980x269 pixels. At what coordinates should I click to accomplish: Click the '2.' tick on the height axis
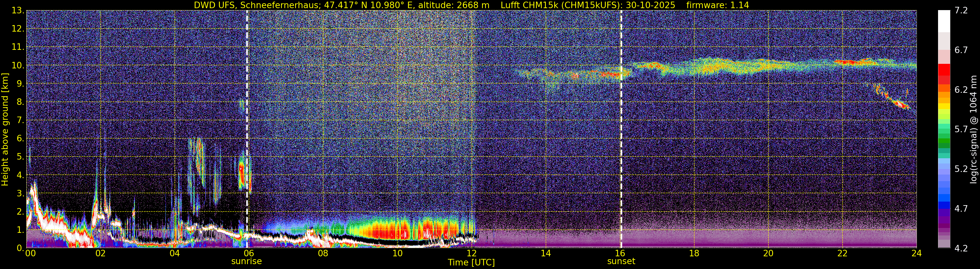[x=20, y=212]
